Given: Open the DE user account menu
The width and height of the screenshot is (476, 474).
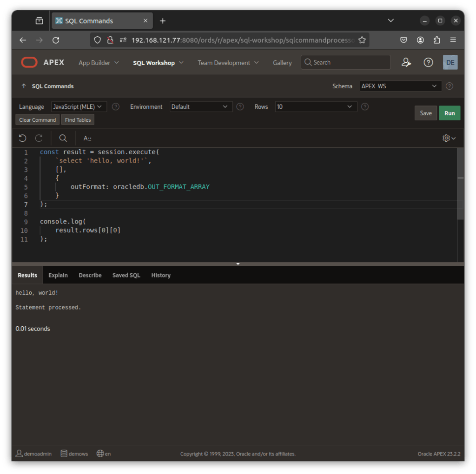Looking at the screenshot, I should point(450,62).
